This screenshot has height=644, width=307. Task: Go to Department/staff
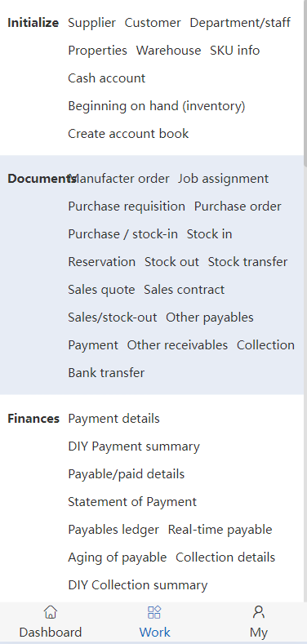[x=240, y=23]
